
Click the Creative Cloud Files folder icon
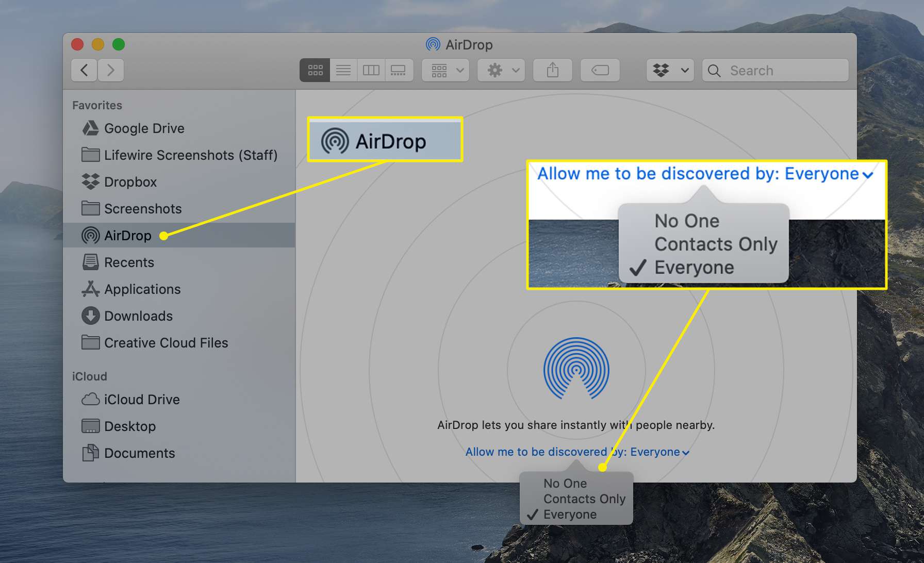[91, 342]
